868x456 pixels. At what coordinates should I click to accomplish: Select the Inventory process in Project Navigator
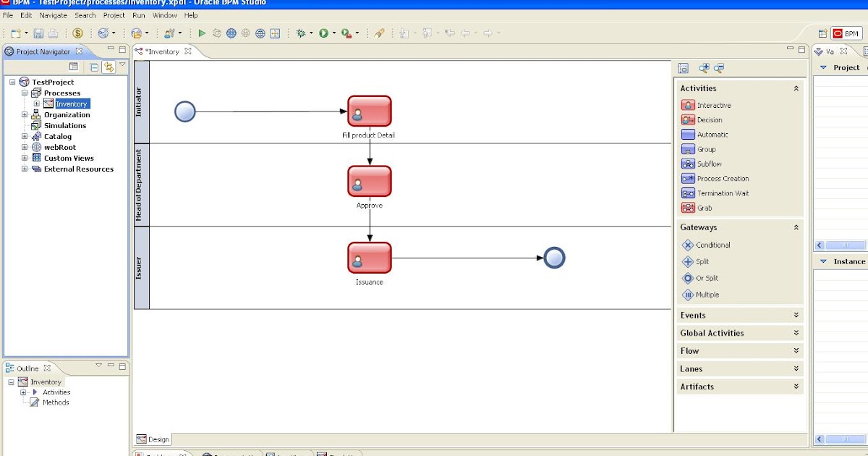click(70, 104)
